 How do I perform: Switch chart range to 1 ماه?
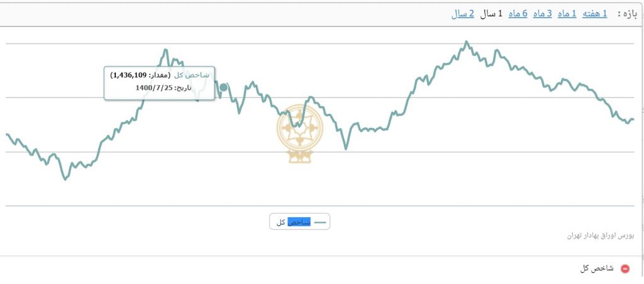tap(567, 13)
